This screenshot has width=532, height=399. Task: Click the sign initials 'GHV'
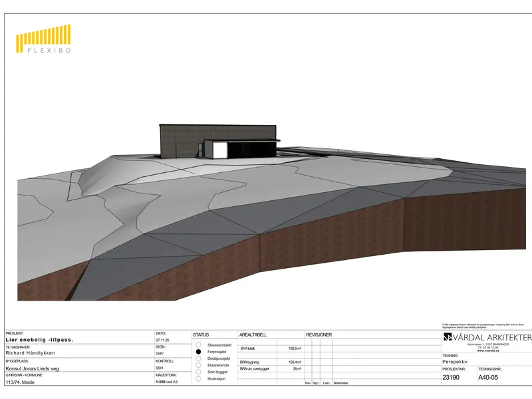(160, 354)
